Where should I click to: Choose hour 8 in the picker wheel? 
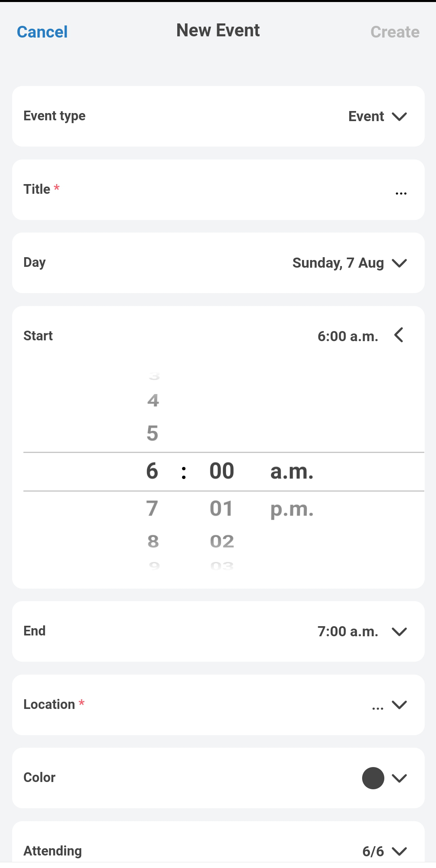153,541
